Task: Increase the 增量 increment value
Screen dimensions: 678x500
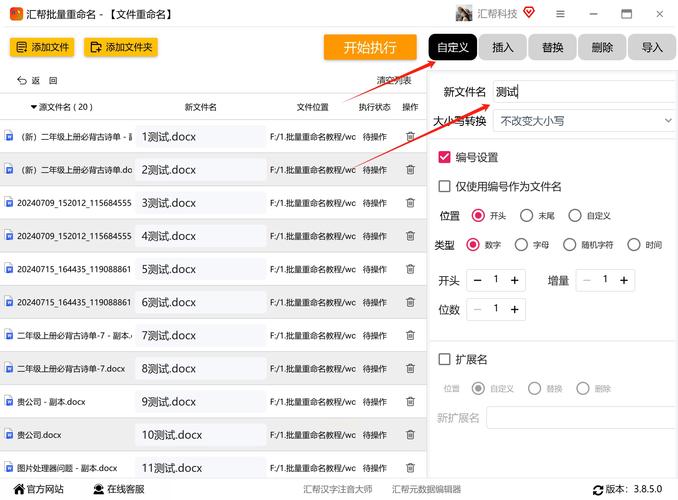Action: [x=624, y=280]
